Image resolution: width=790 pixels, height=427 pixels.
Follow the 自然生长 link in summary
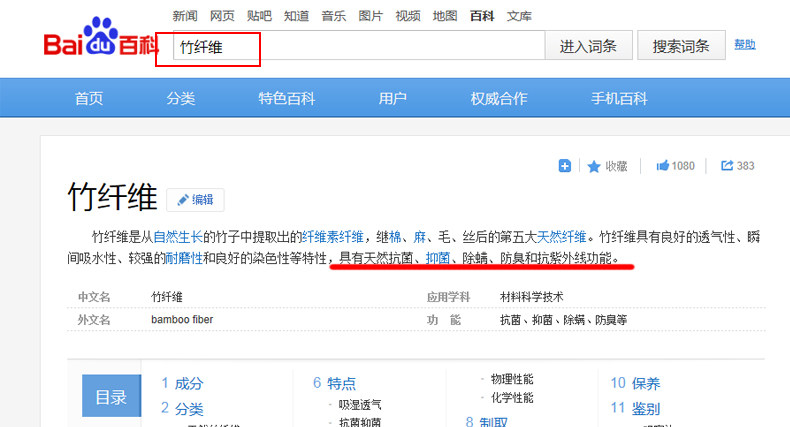[178, 237]
